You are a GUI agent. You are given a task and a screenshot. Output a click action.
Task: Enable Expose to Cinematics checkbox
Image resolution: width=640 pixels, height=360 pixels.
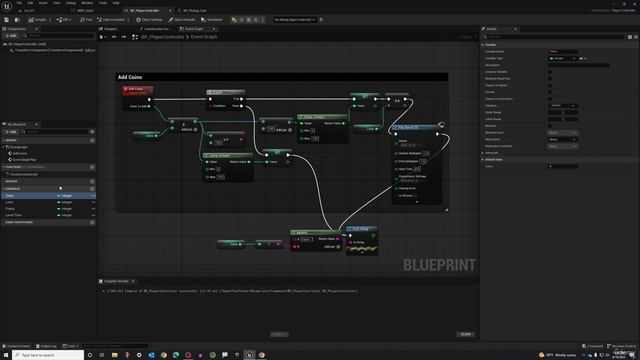pos(550,99)
